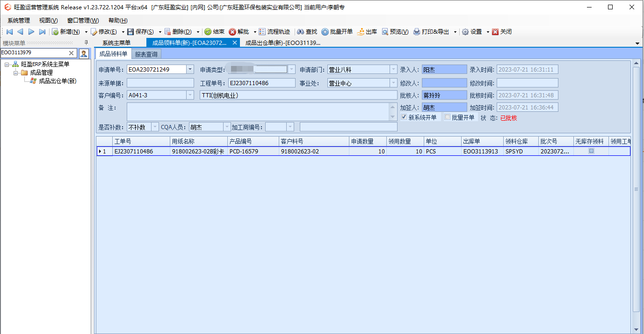
Task: Click the 批次号 column header
Action: click(556, 141)
